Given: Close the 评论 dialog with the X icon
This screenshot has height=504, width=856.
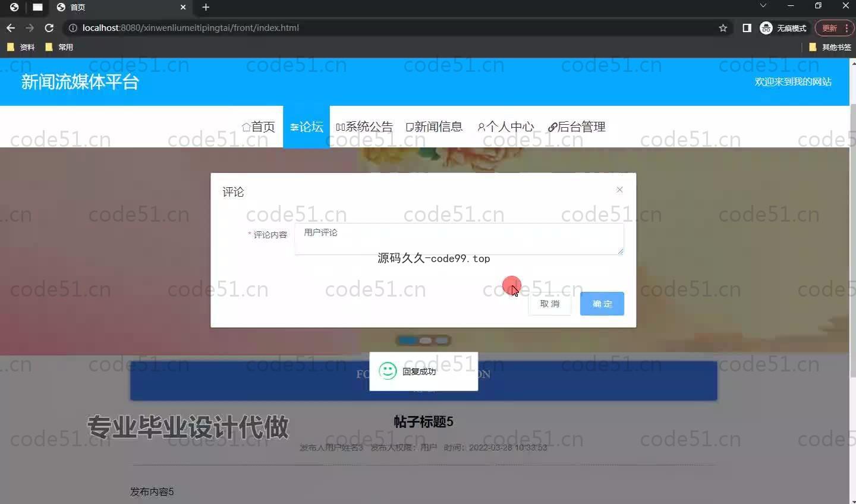Looking at the screenshot, I should [619, 190].
